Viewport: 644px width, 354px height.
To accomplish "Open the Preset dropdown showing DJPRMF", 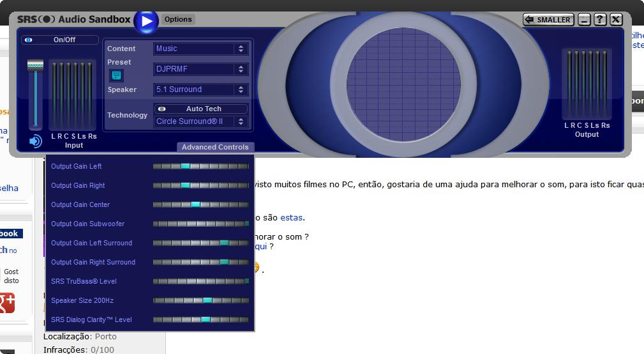I will pyautogui.click(x=200, y=69).
